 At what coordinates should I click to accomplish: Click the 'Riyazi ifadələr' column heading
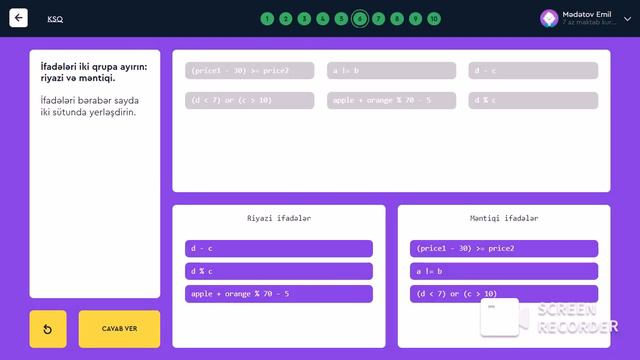(279, 218)
